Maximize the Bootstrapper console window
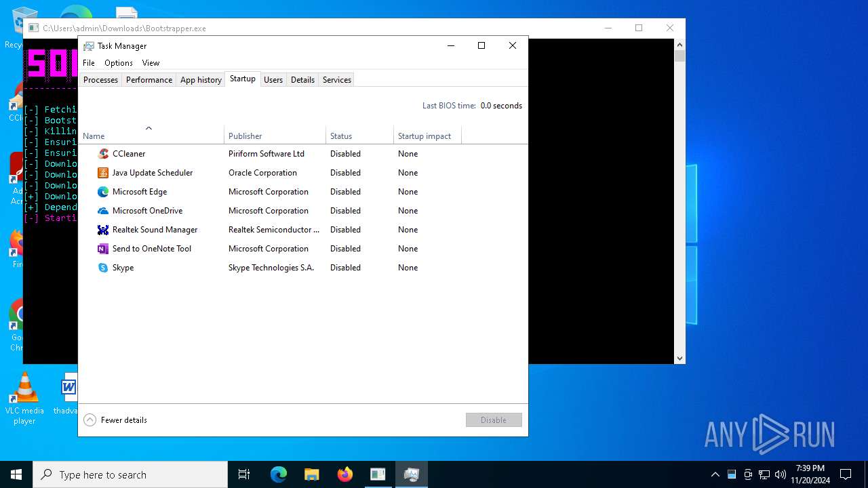The image size is (868, 488). point(639,28)
